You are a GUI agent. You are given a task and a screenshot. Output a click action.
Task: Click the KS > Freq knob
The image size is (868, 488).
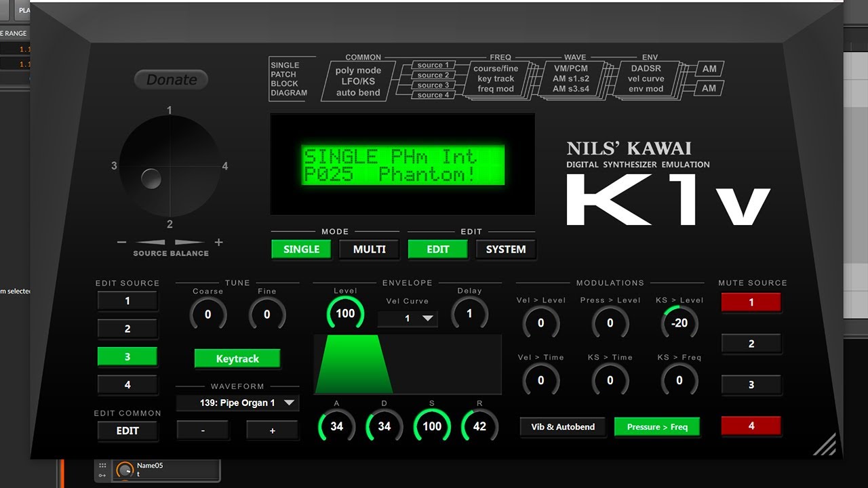pyautogui.click(x=679, y=381)
